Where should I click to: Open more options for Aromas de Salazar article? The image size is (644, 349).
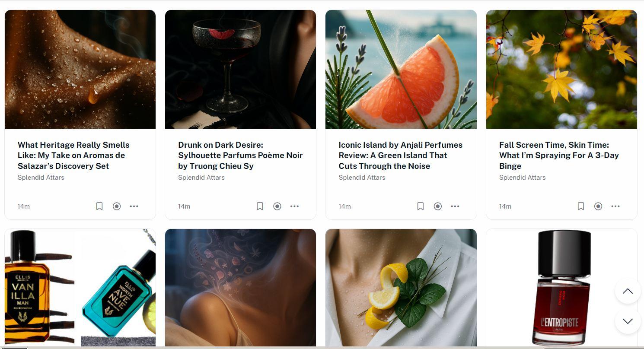[134, 206]
